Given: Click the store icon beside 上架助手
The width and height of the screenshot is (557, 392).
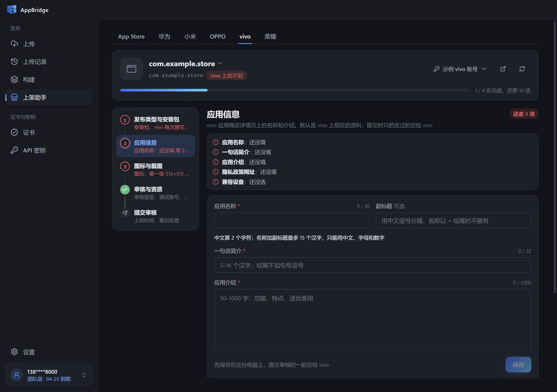Looking at the screenshot, I should coord(14,98).
